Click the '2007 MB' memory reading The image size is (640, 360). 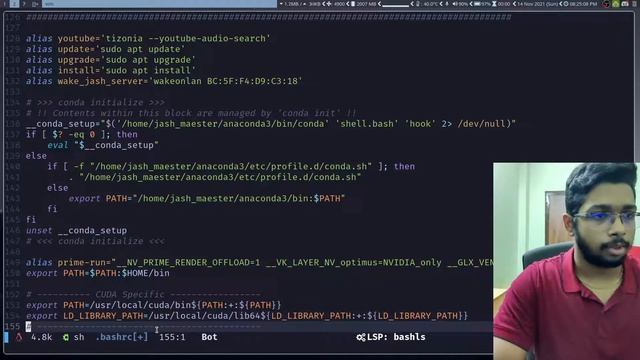[x=367, y=4]
